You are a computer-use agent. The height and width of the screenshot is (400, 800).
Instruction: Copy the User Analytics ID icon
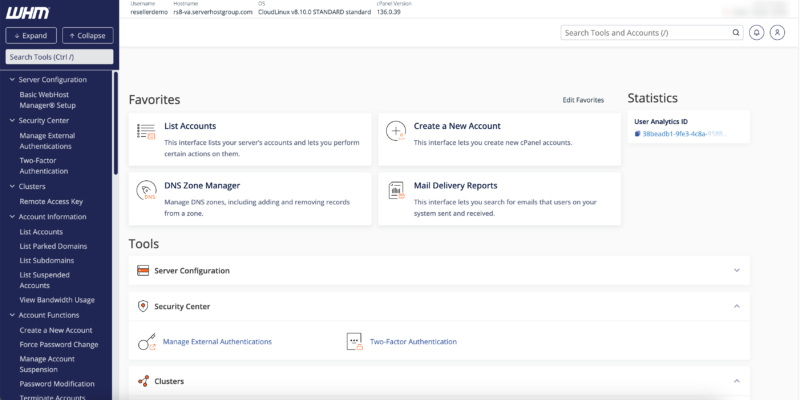pos(637,134)
